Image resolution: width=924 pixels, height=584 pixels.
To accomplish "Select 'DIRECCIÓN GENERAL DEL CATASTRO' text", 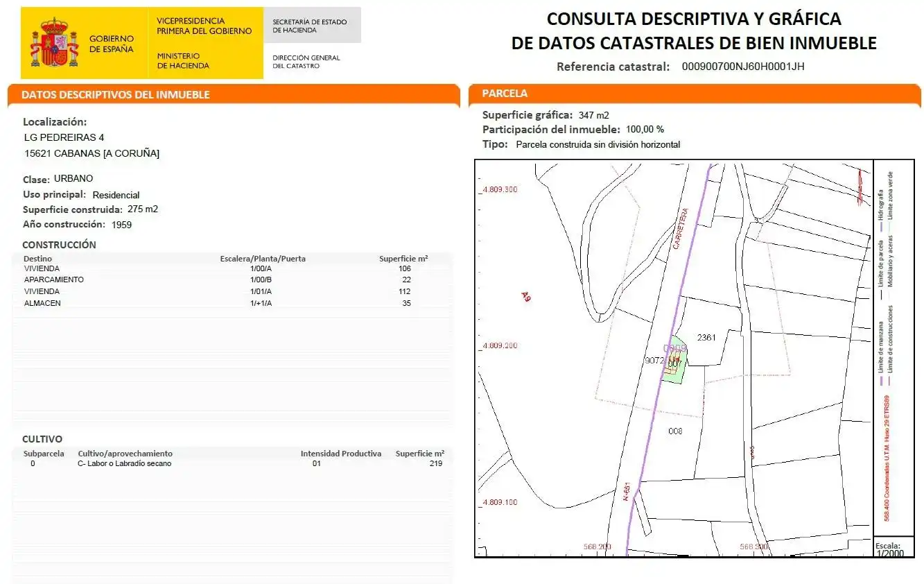I will (306, 62).
